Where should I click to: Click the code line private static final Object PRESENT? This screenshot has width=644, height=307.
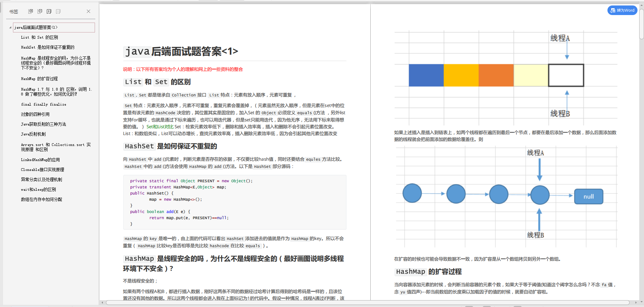coord(191,181)
